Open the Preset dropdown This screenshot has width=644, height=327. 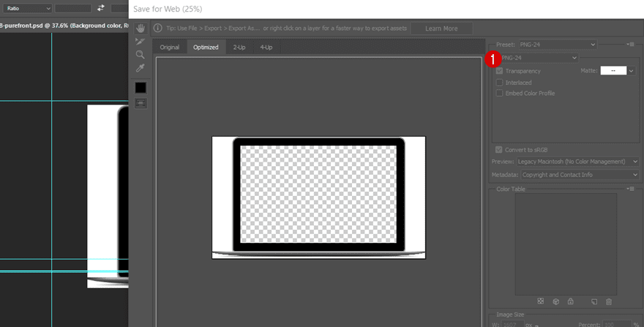click(558, 45)
